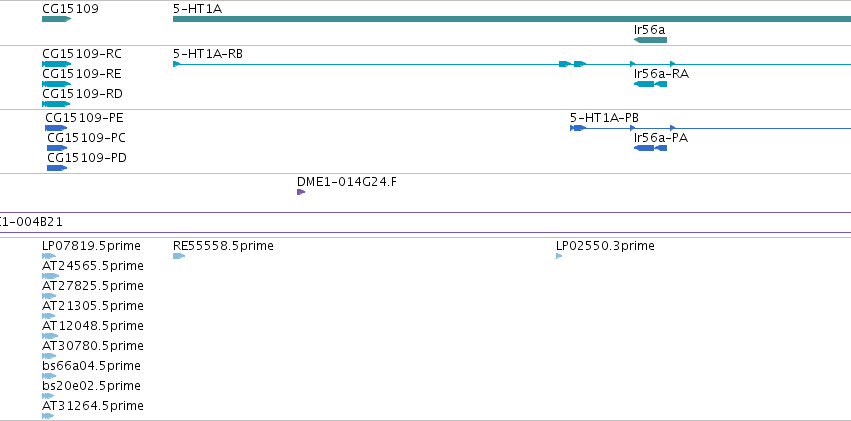Screen dimensions: 851x421
Task: Click the CG15109-RD transcript glyph
Action: coord(56,104)
